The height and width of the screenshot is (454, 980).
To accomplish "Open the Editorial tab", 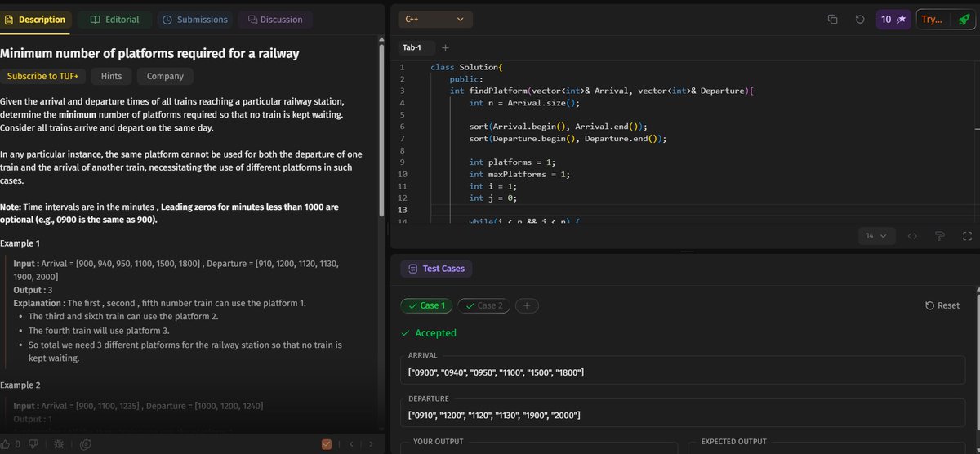I will coord(114,20).
